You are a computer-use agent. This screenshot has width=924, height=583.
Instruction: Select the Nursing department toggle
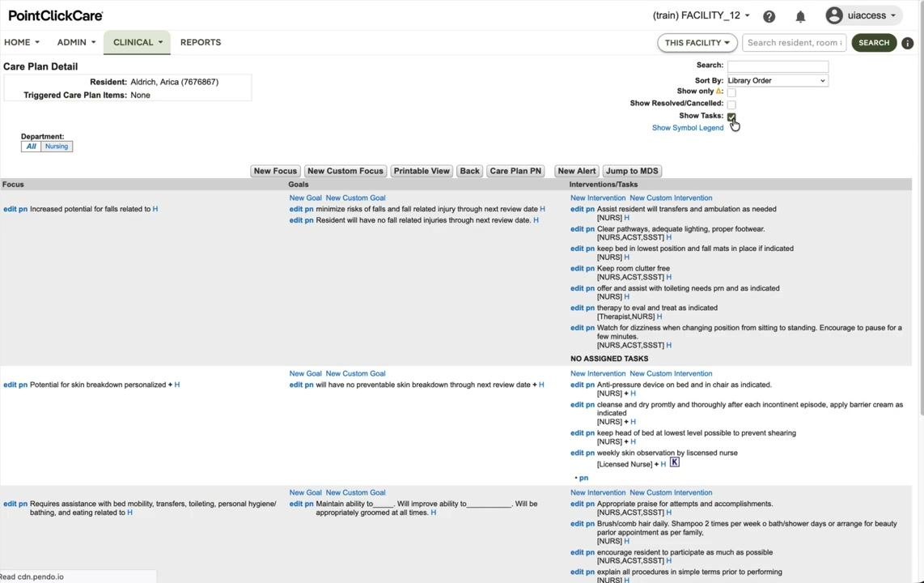(x=57, y=147)
